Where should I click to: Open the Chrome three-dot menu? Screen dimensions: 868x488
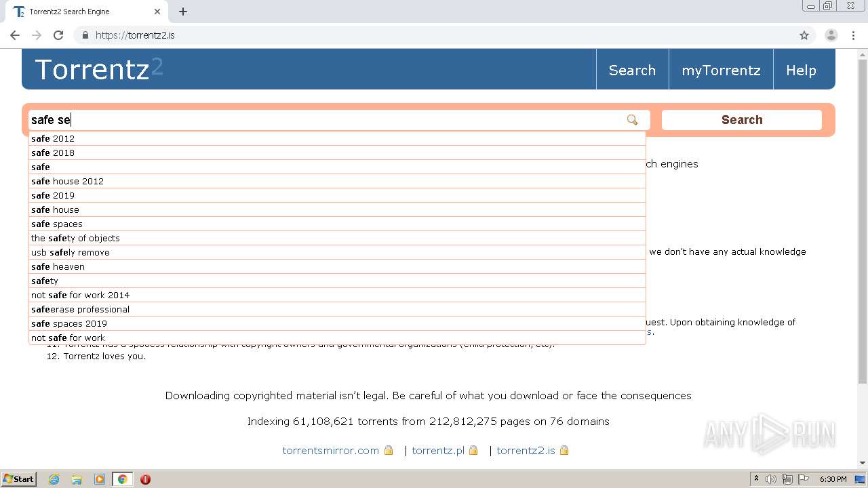tap(853, 35)
